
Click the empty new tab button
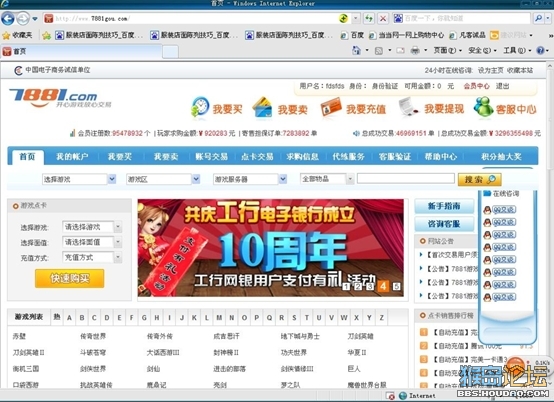point(170,52)
